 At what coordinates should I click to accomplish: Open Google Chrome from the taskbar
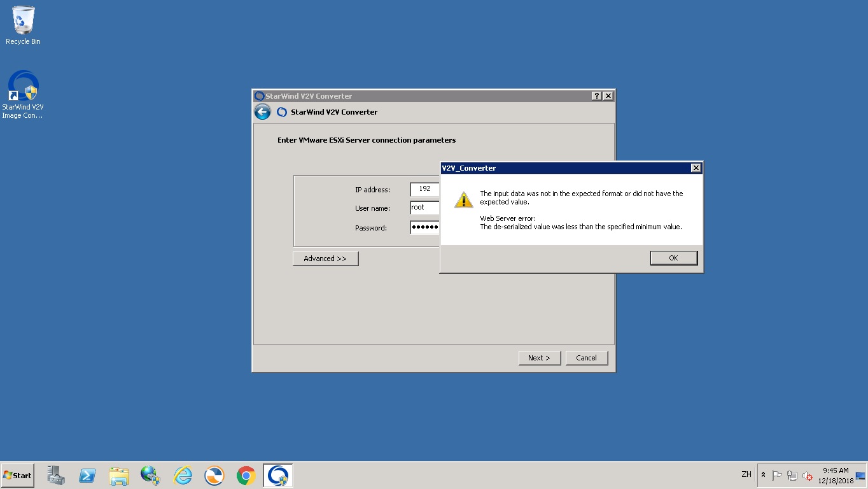pyautogui.click(x=246, y=476)
